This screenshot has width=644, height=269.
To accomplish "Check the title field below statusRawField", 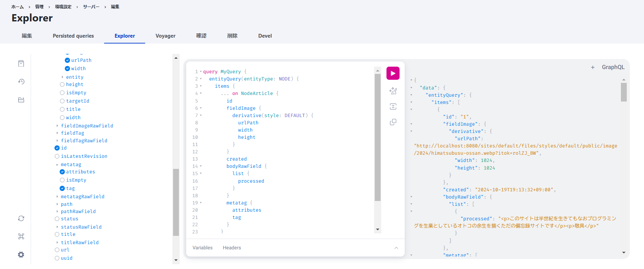I will coord(57,234).
